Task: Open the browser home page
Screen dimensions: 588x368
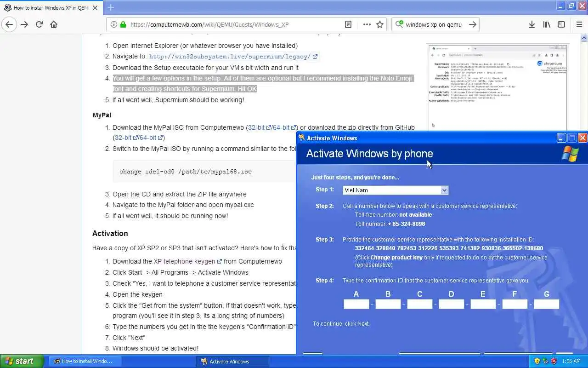Action: 54,24
